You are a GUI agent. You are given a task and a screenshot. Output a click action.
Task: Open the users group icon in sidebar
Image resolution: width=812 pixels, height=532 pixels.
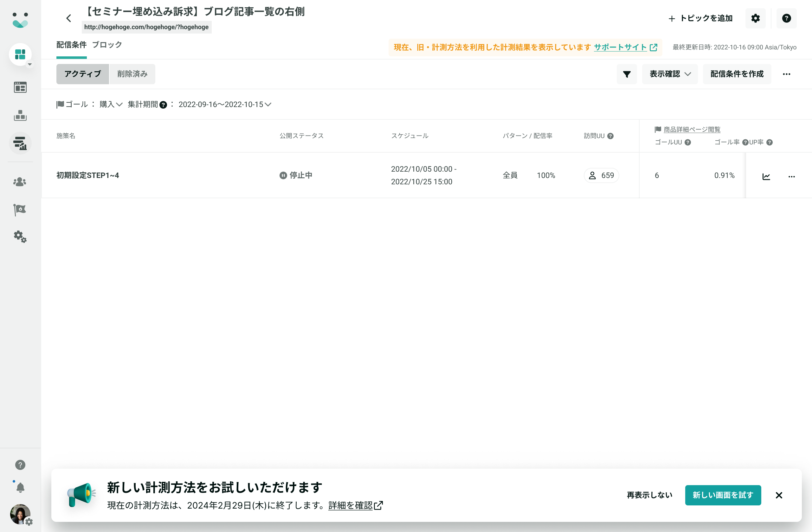[20, 182]
